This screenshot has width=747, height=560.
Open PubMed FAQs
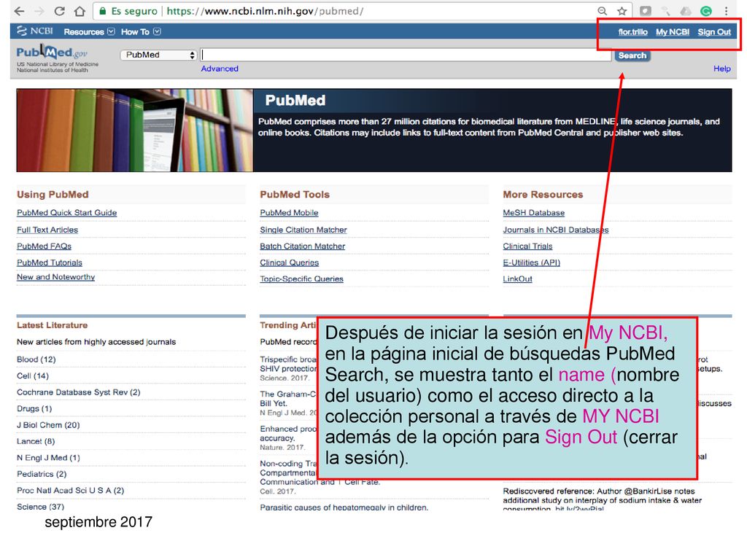point(44,246)
